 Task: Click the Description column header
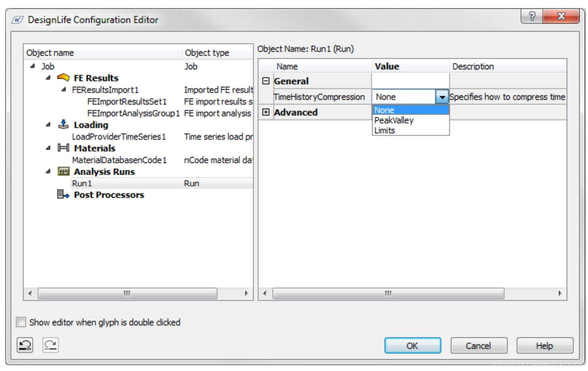point(508,66)
